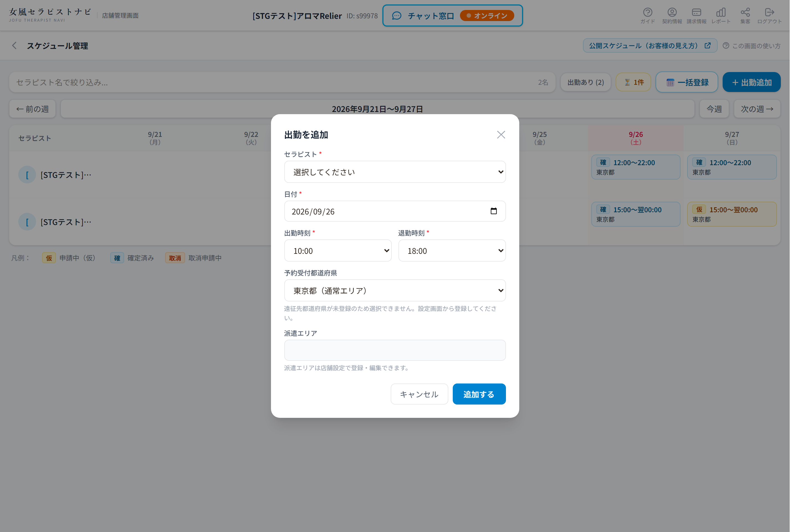Expand the セラピスト 選択してください dropdown
Screen dimensions: 798x532
click(395, 172)
